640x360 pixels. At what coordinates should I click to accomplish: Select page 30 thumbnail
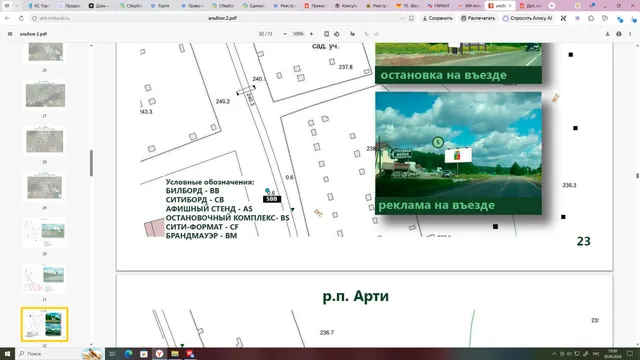45,233
